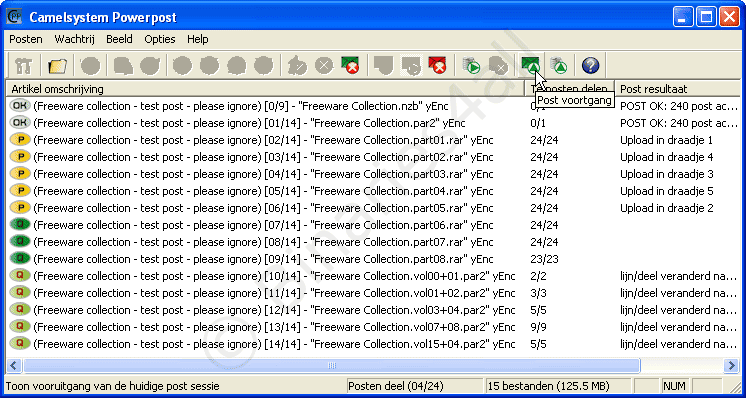746x398 pixels.
Task: Click the Camelsystem Powerpost title bar app icon
Action: pyautogui.click(x=14, y=17)
